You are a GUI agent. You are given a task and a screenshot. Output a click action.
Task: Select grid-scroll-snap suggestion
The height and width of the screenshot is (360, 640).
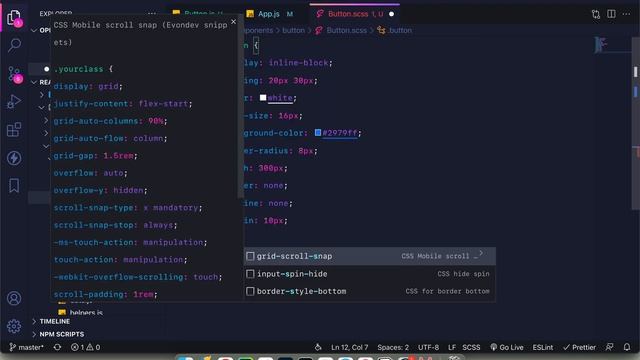pyautogui.click(x=369, y=256)
